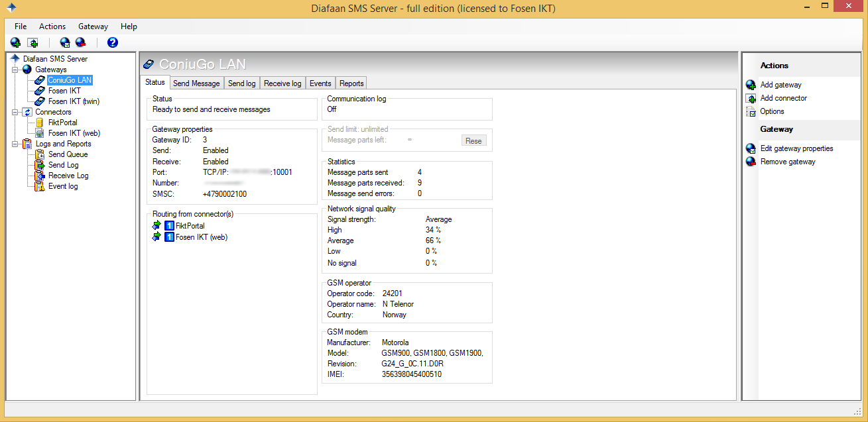Click the Add connector toolbar icon
868x422 pixels.
(32, 42)
